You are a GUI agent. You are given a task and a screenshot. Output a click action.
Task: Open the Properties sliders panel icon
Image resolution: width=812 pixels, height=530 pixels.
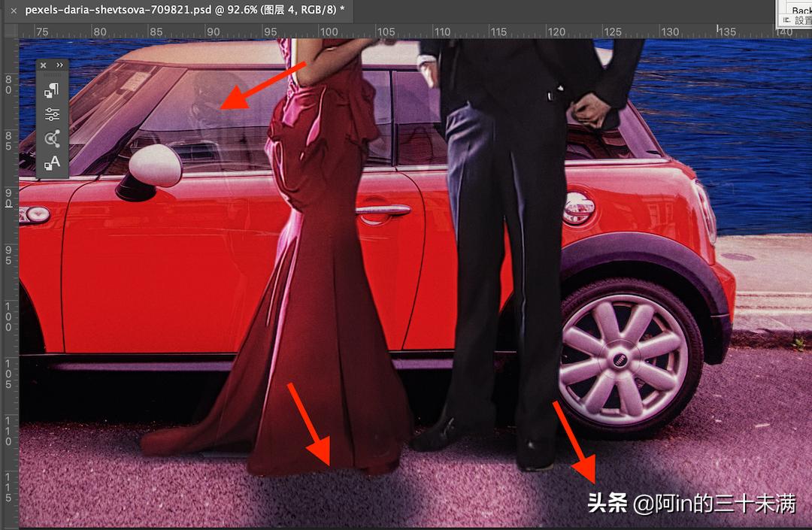click(x=52, y=114)
